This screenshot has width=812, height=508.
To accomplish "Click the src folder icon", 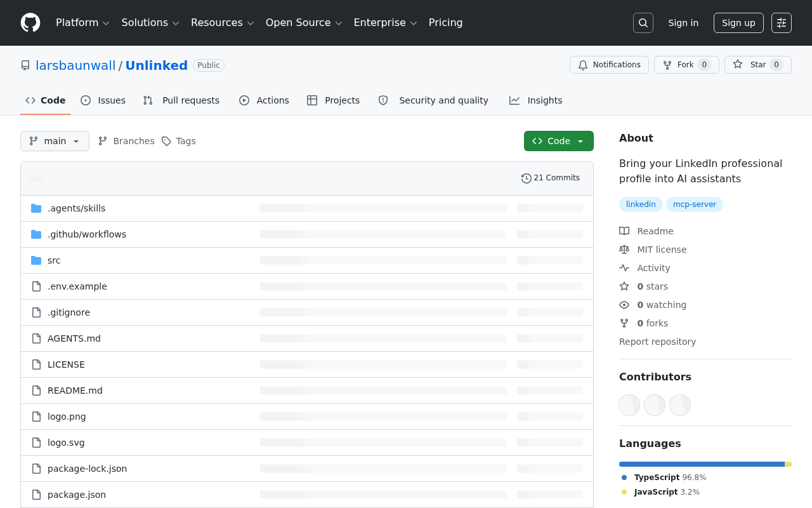I will coord(36,260).
